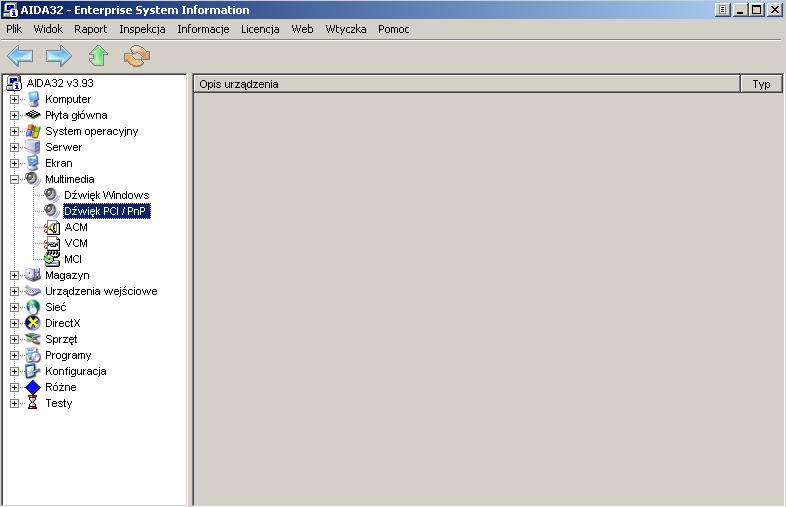The width and height of the screenshot is (786, 507).
Task: Select the AIDA32 v3.93 root node
Action: point(58,83)
